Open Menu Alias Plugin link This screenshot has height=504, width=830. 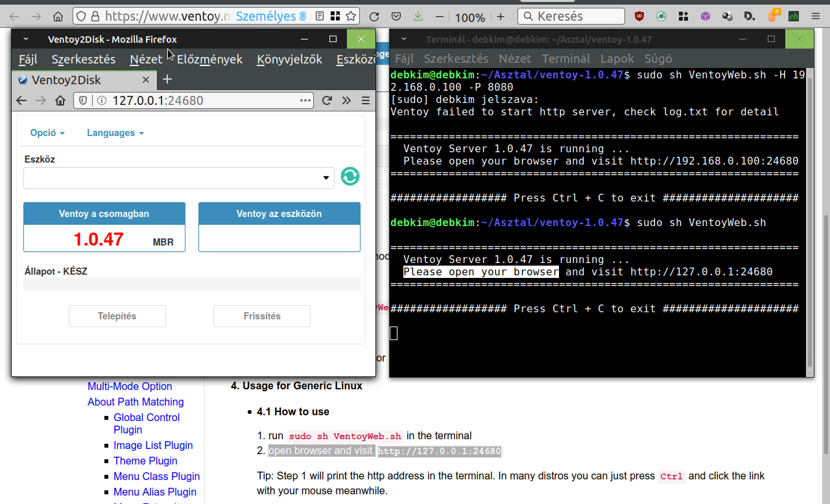[x=155, y=492]
